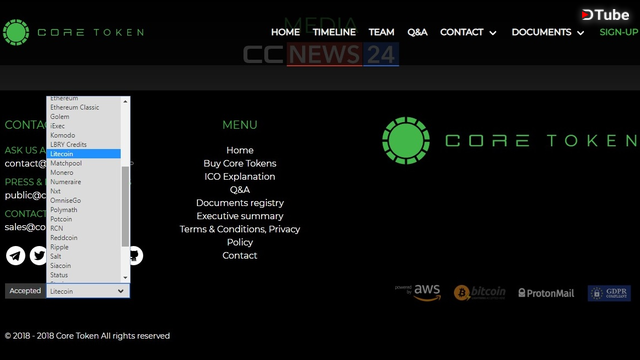Click the list scrollbar down arrow
Image resolution: width=640 pixels, height=360 pixels.
pos(125,278)
